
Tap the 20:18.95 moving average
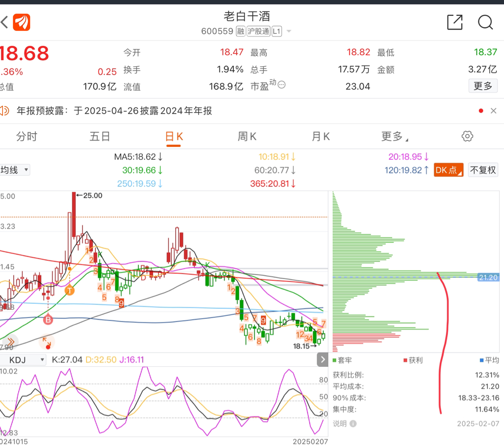pyautogui.click(x=408, y=157)
